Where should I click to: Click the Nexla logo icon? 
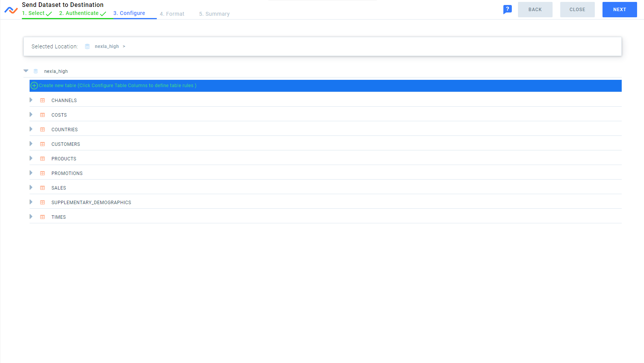(11, 10)
